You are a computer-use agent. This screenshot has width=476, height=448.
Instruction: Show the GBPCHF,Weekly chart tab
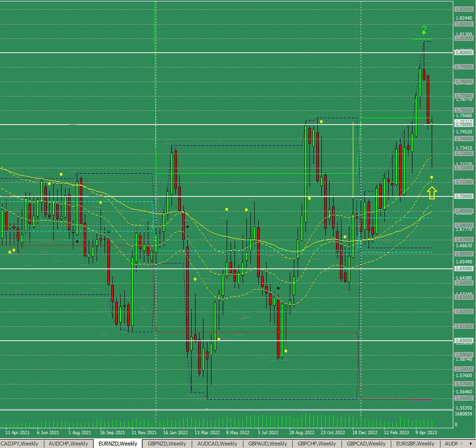point(316,444)
